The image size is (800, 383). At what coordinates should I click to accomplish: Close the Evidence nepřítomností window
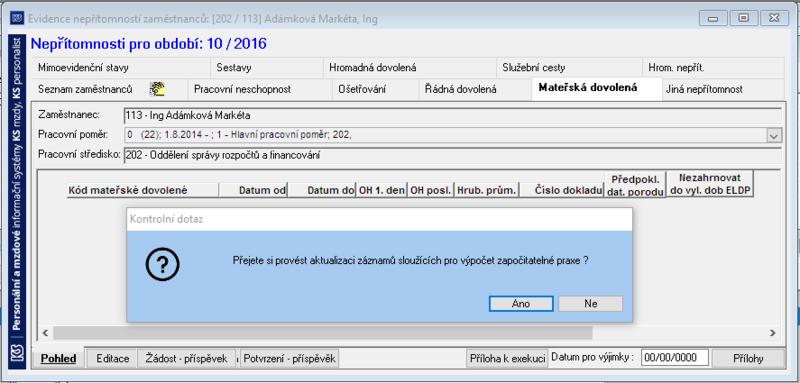[x=774, y=18]
